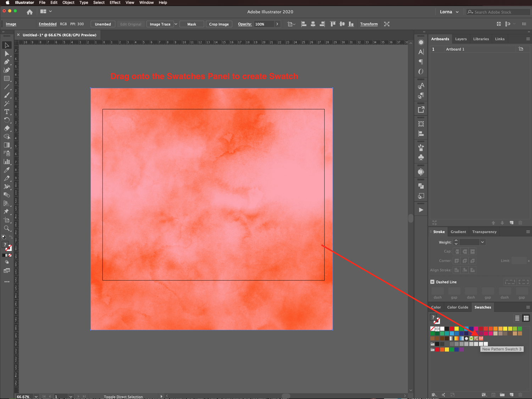Select the Paintbrush tool
Image resolution: width=532 pixels, height=399 pixels.
7,95
